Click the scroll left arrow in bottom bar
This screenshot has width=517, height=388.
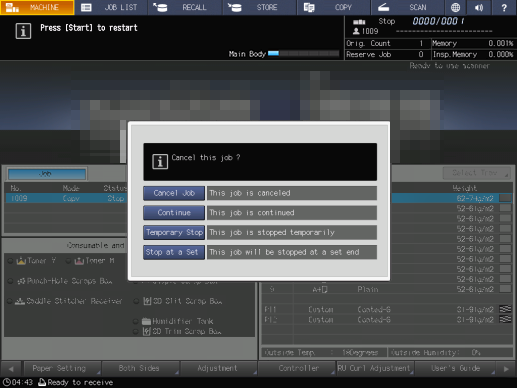[11, 369]
